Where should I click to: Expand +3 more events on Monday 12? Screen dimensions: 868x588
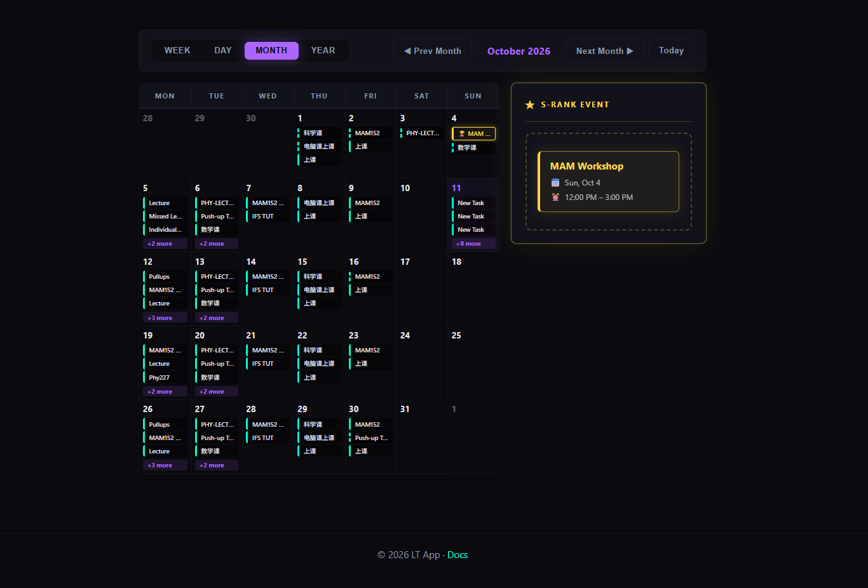click(165, 317)
